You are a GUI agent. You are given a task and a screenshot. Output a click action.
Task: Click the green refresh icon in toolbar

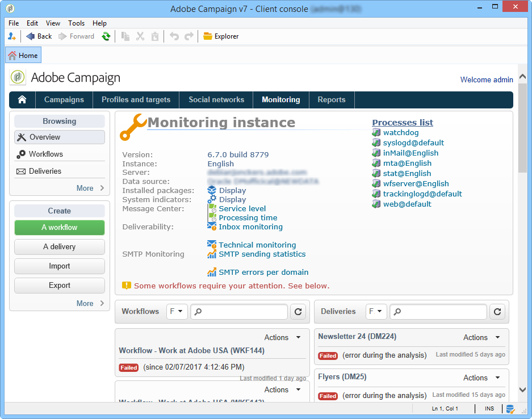click(106, 36)
